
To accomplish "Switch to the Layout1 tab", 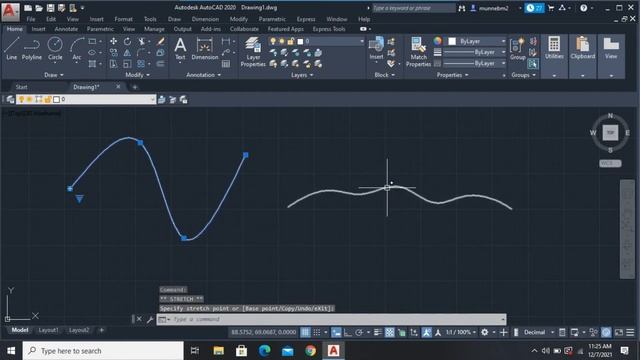I will coord(48,330).
